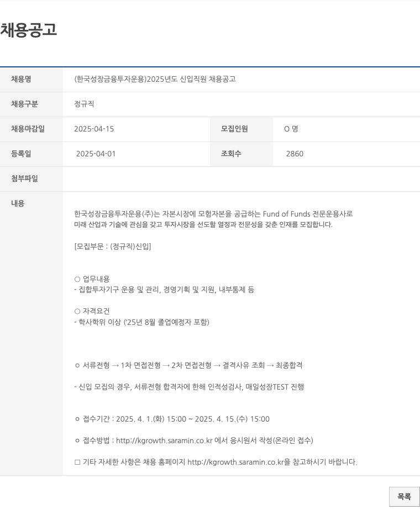Click the URL in the 기타 자세한 사항 line
This screenshot has height=515, width=420.
pos(235,462)
